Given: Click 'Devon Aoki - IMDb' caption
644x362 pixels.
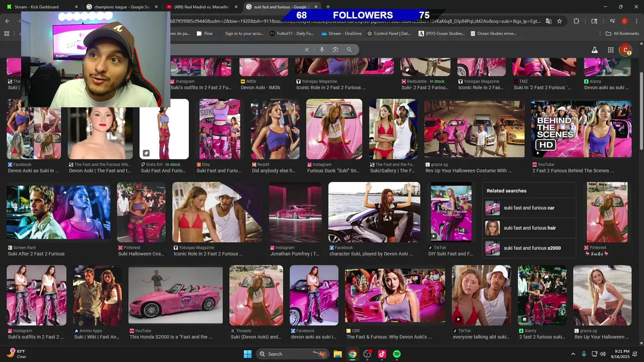Looking at the screenshot, I should [261, 87].
